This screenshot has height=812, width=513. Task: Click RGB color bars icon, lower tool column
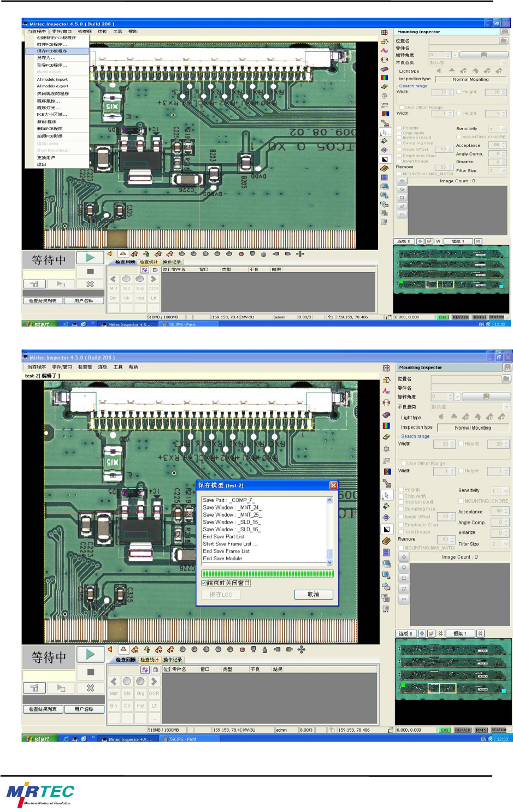point(387,425)
